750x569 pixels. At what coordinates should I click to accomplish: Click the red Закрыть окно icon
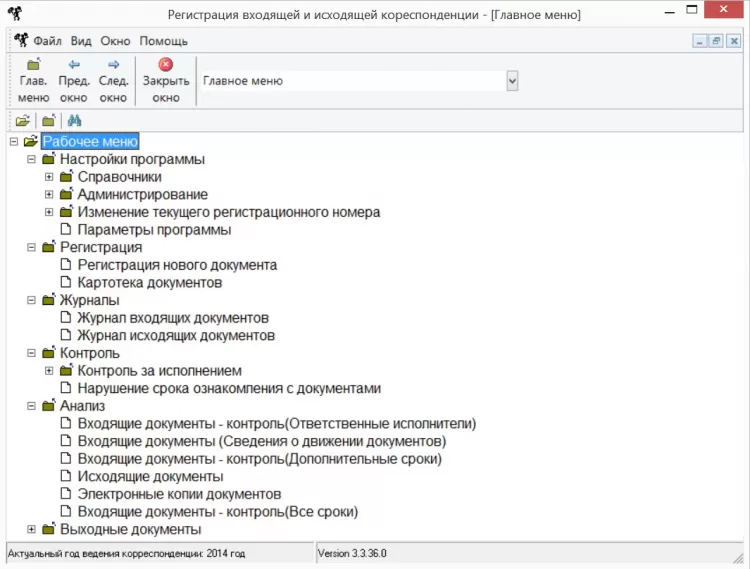click(x=165, y=64)
